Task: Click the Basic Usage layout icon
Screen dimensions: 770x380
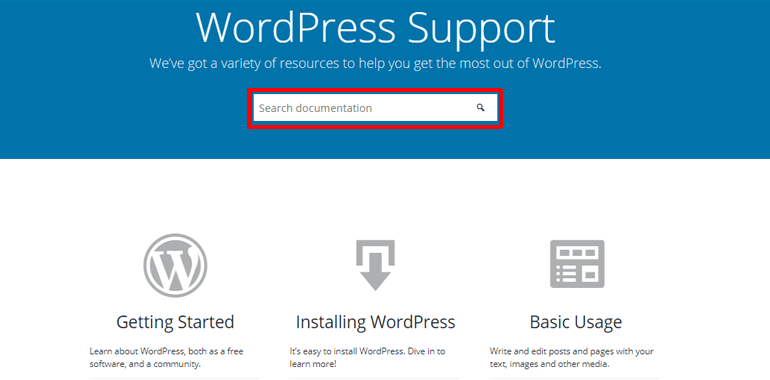Action: pos(577,264)
